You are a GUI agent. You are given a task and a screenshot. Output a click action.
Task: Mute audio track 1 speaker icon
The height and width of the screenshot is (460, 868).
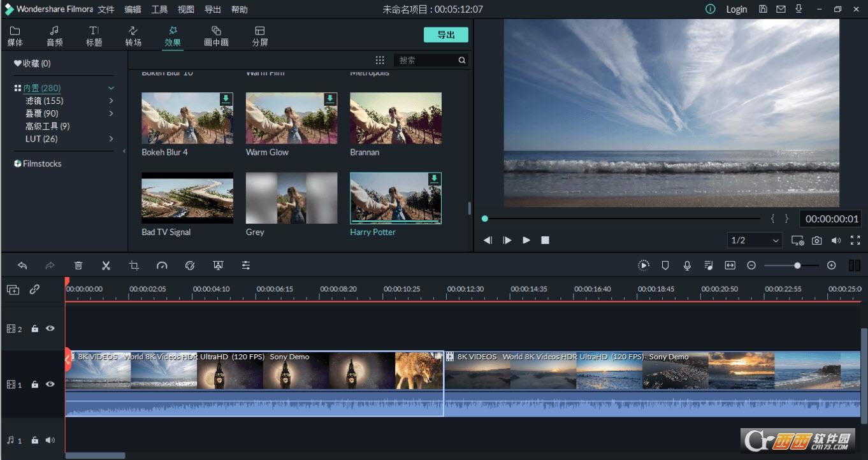coord(50,440)
